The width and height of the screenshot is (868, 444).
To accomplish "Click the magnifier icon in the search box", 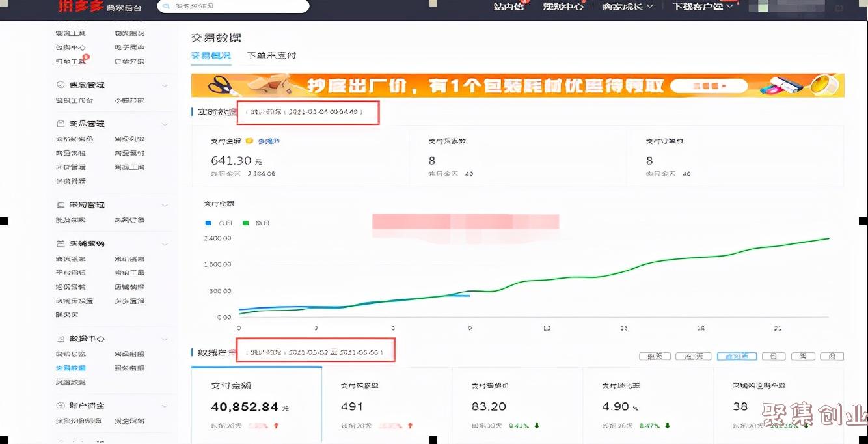I will 167,7.
